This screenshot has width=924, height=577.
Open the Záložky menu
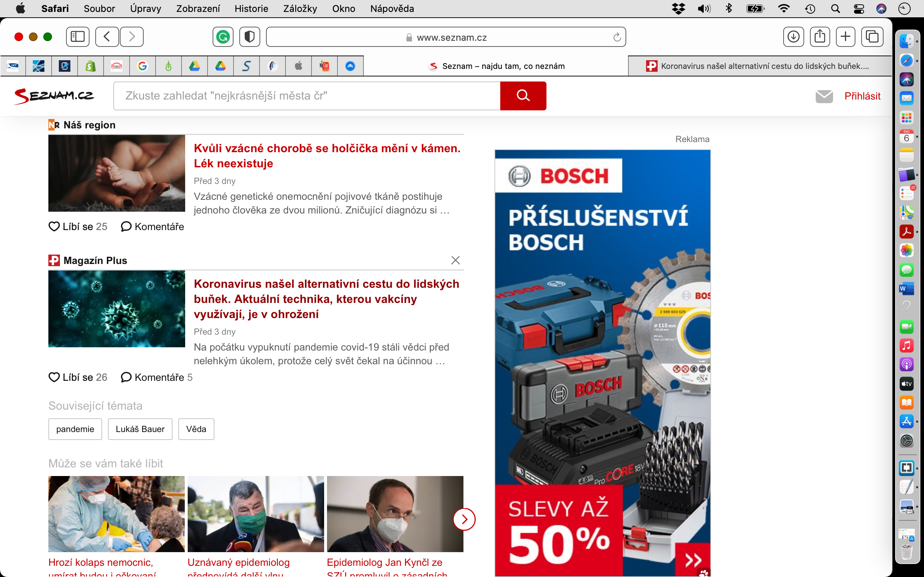pyautogui.click(x=300, y=8)
